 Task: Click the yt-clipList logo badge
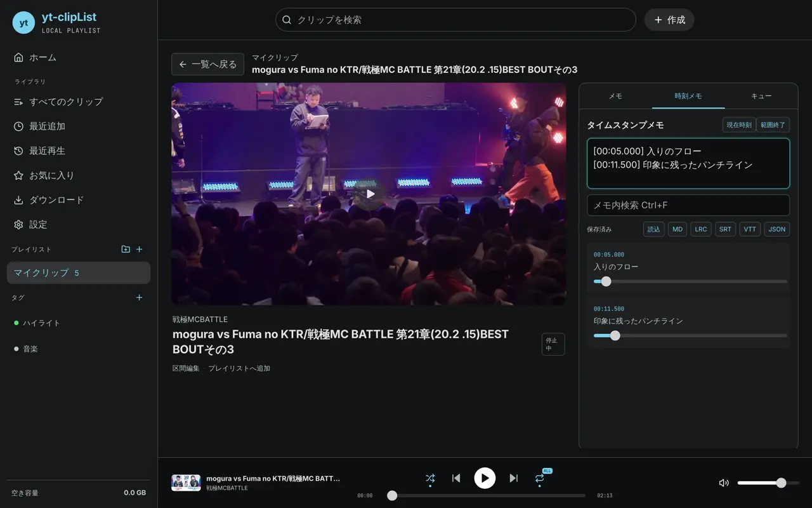point(23,23)
